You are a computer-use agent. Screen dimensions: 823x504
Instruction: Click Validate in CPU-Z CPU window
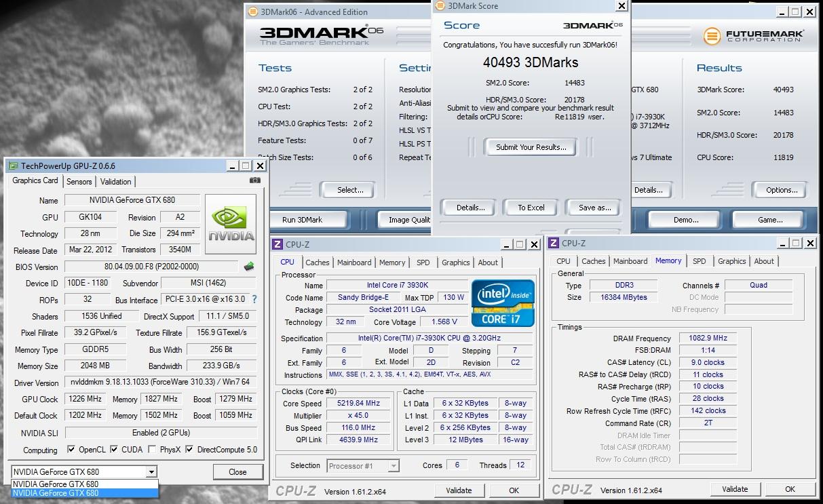click(x=459, y=490)
